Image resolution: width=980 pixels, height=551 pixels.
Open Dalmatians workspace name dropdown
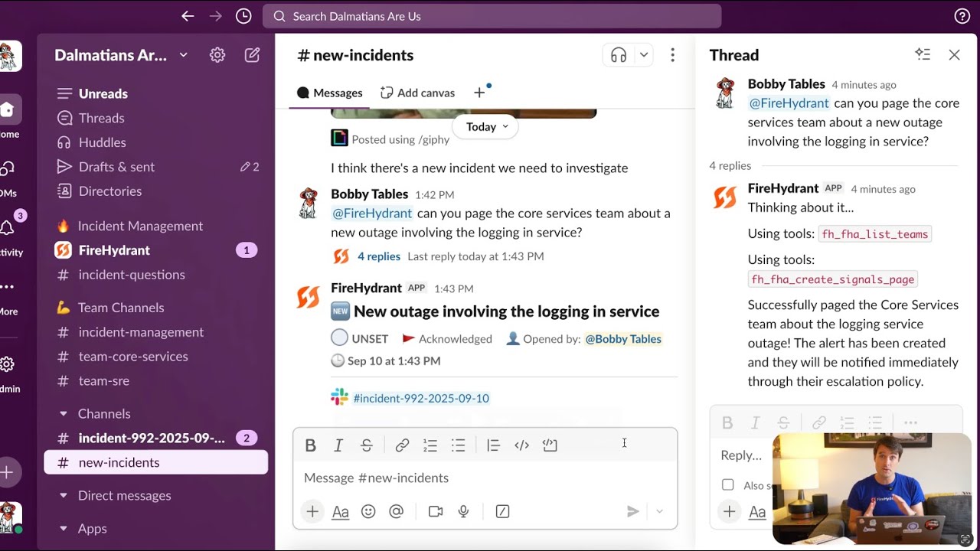(x=121, y=55)
